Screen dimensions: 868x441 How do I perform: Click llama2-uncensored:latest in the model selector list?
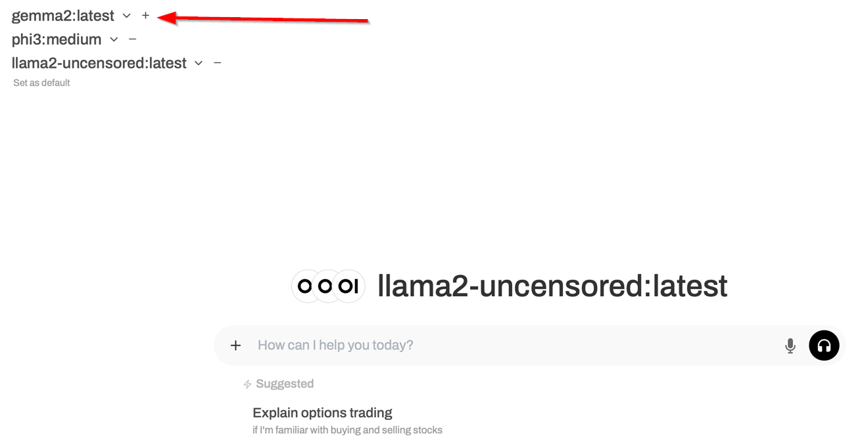point(99,63)
